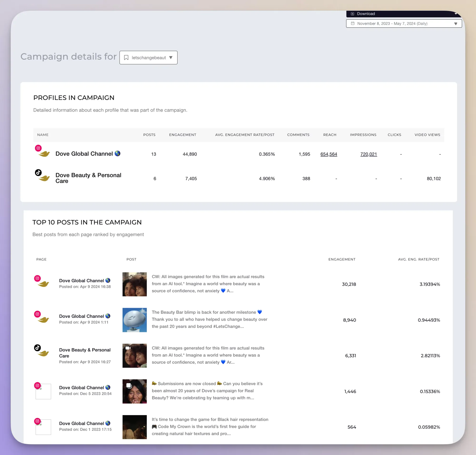
Task: Expand the date range dropdown arrow
Action: pyautogui.click(x=456, y=24)
